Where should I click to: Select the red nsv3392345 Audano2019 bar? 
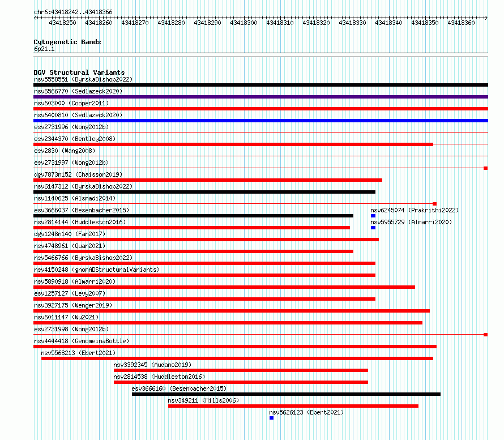[241, 370]
